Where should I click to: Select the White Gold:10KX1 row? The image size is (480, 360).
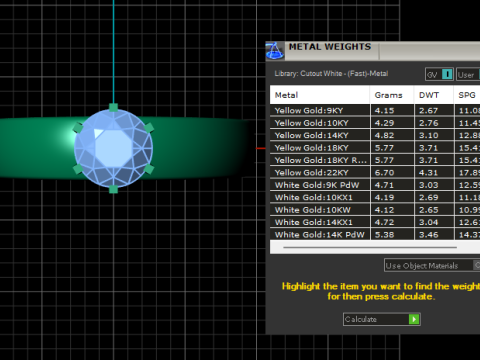(x=375, y=197)
